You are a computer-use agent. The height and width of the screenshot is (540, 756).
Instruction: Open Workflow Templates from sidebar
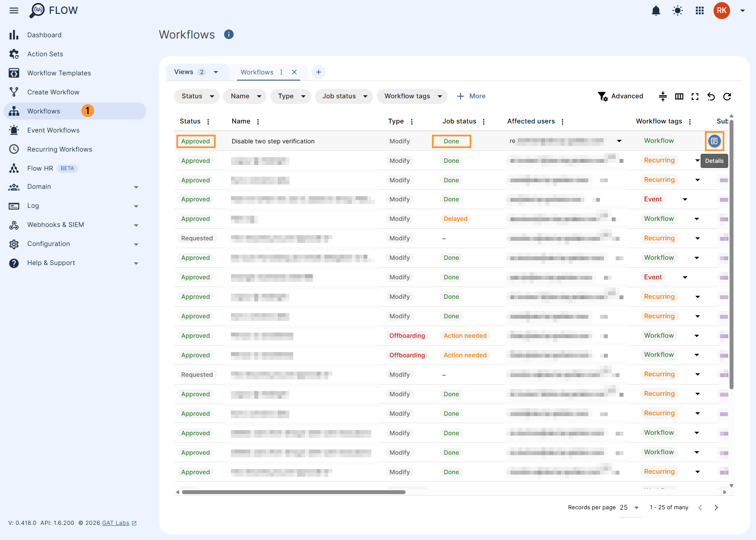(x=59, y=73)
